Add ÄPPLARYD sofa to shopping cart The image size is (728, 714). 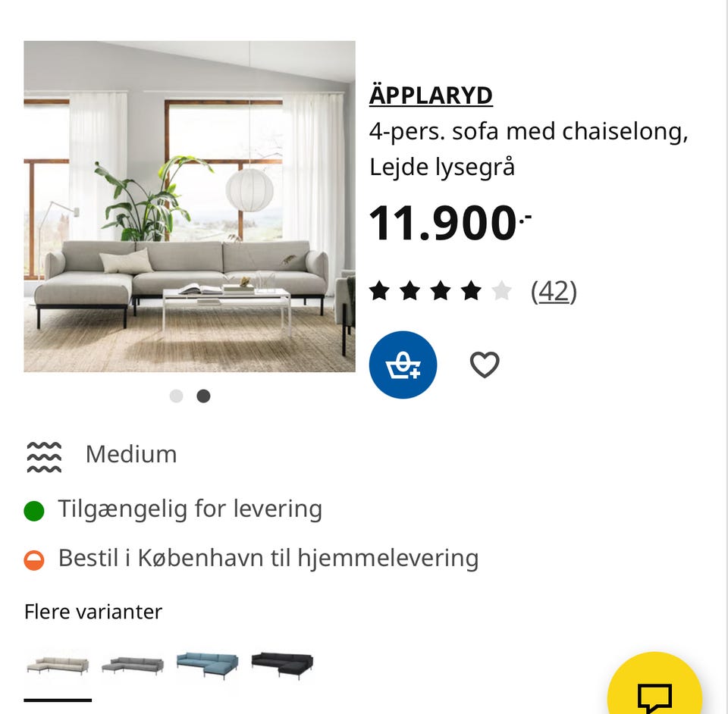tap(403, 364)
